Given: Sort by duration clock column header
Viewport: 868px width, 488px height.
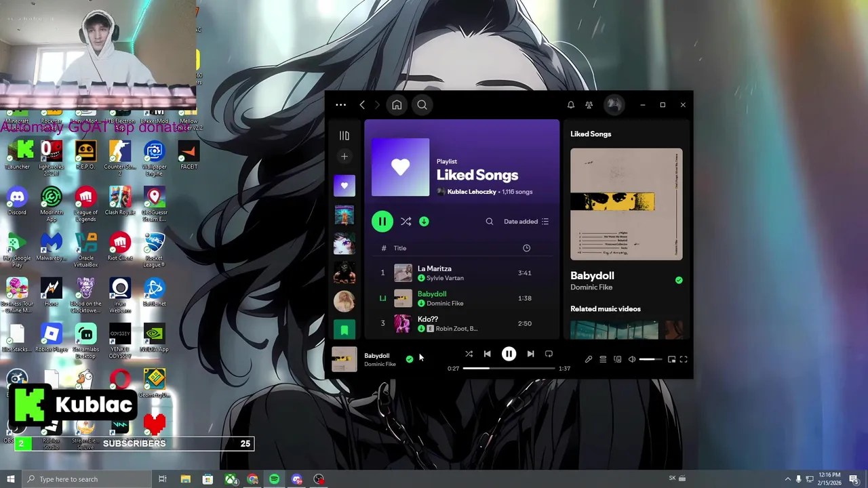Looking at the screenshot, I should (526, 248).
